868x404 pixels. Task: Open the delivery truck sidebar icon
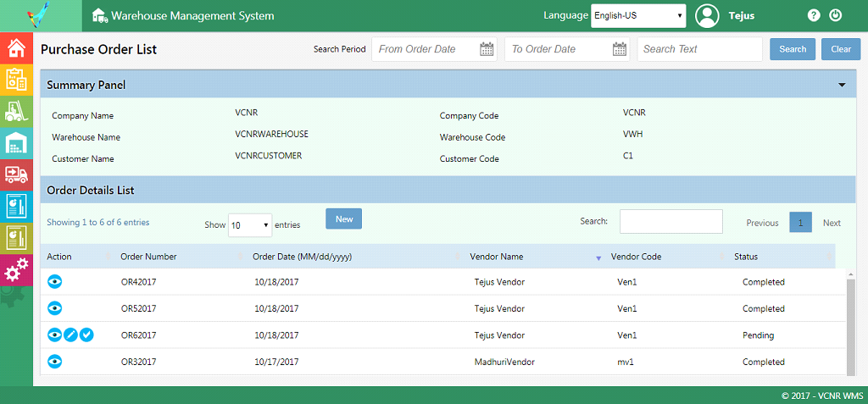[x=16, y=174]
